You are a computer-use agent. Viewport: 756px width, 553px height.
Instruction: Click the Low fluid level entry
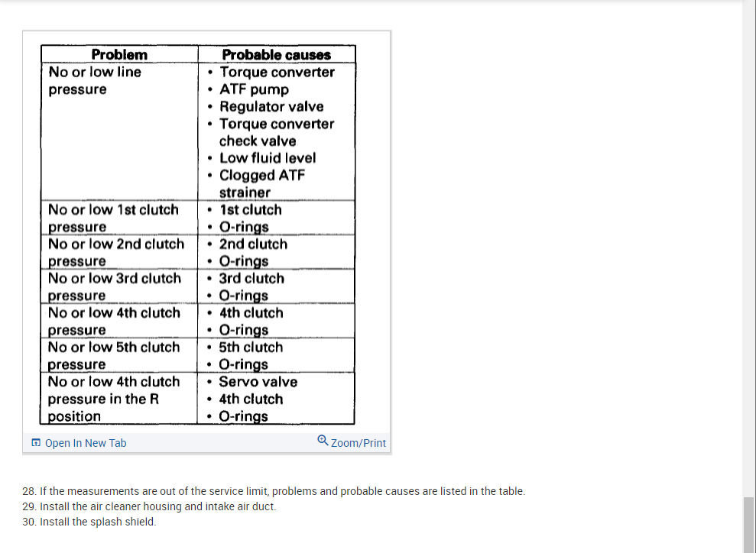click(x=267, y=158)
